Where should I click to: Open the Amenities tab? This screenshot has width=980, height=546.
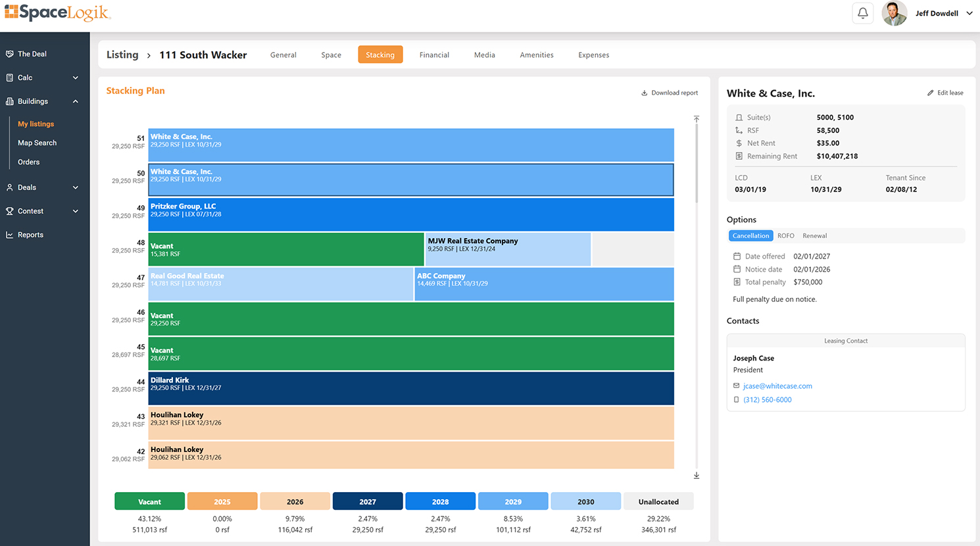(x=536, y=55)
